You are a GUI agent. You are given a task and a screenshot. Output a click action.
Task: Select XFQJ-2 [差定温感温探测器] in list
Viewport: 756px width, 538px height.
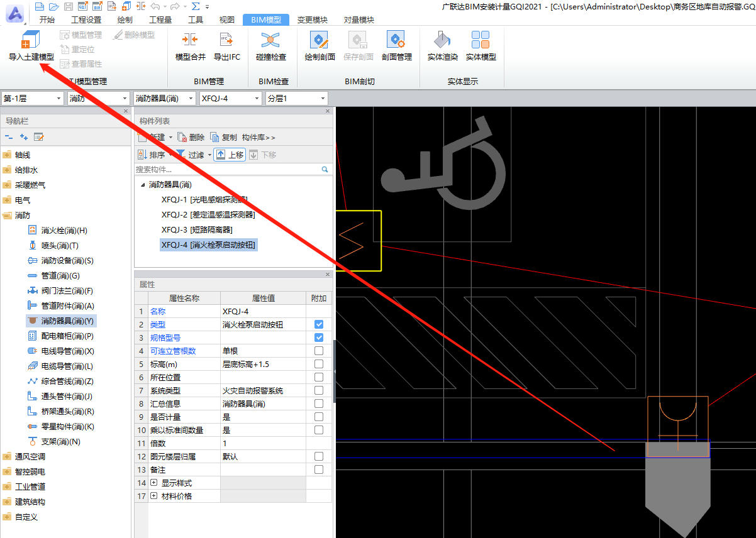(x=208, y=215)
